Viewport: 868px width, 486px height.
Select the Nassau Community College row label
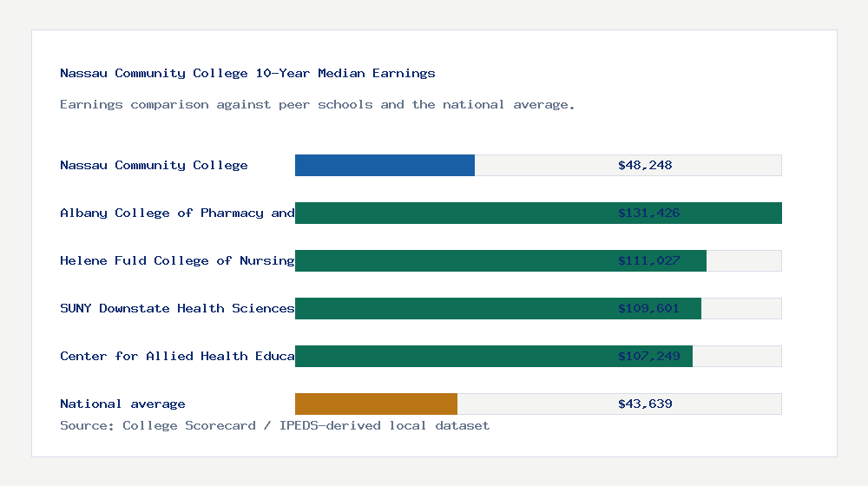click(154, 166)
